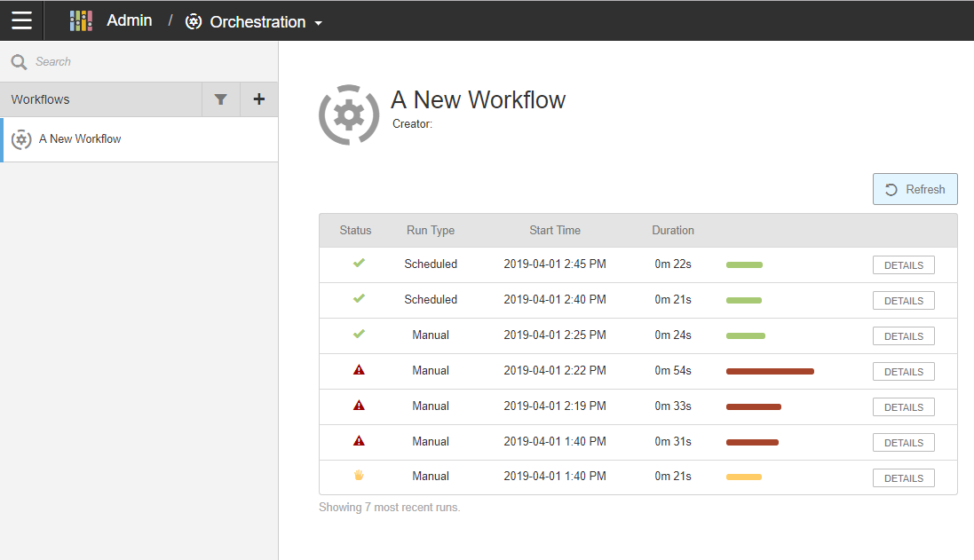Viewport: 974px width, 560px height.
Task: Click the red duration bar for 0m 54s
Action: point(770,372)
